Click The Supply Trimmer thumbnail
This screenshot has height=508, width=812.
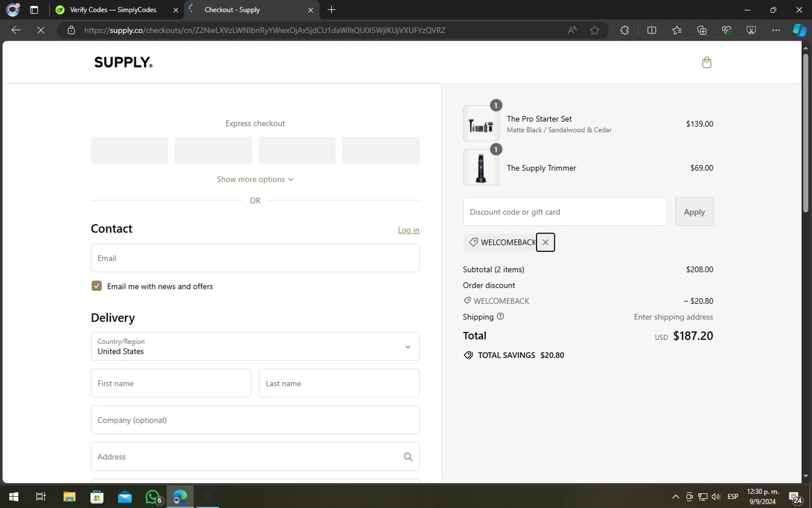tap(481, 167)
